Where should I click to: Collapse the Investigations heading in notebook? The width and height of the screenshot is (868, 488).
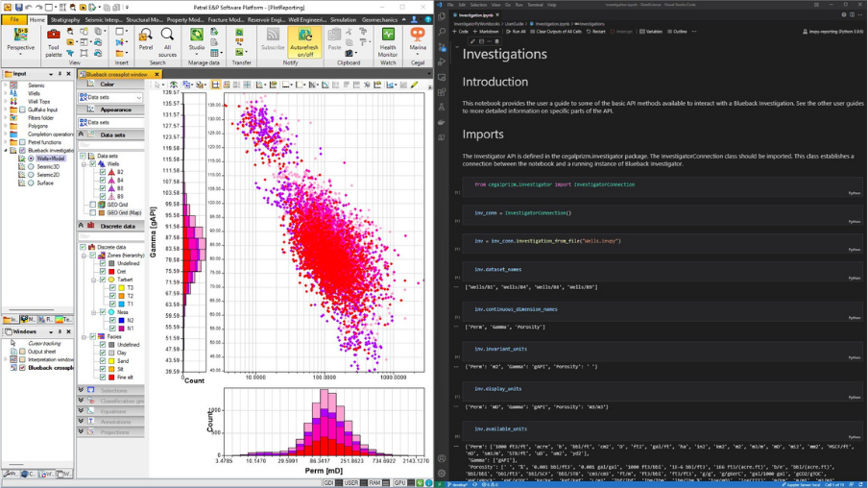point(457,47)
